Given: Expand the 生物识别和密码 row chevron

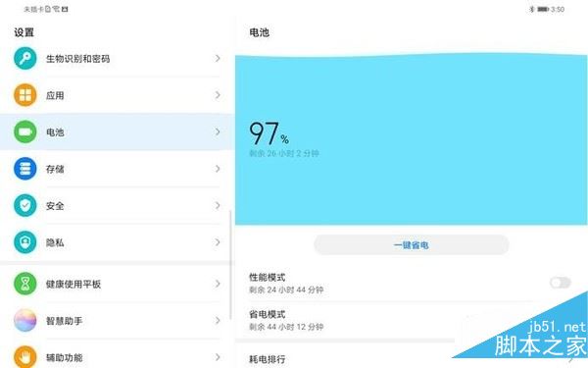Looking at the screenshot, I should [218, 58].
